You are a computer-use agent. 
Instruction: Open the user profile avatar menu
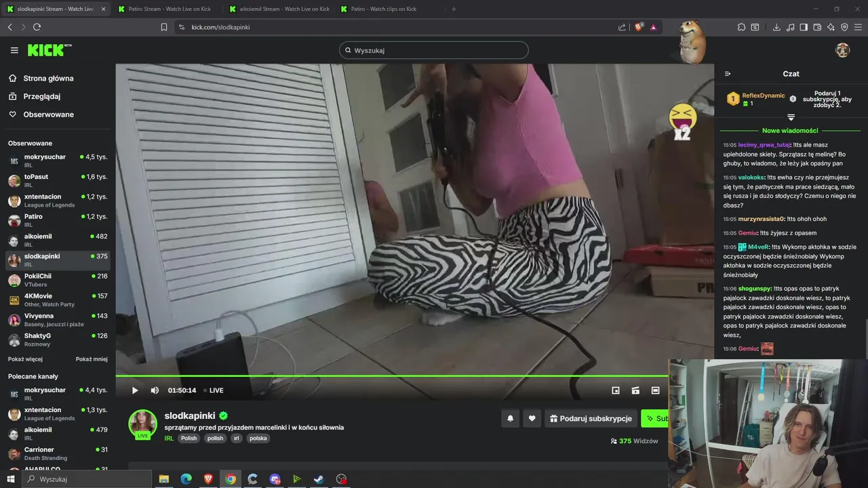click(843, 50)
